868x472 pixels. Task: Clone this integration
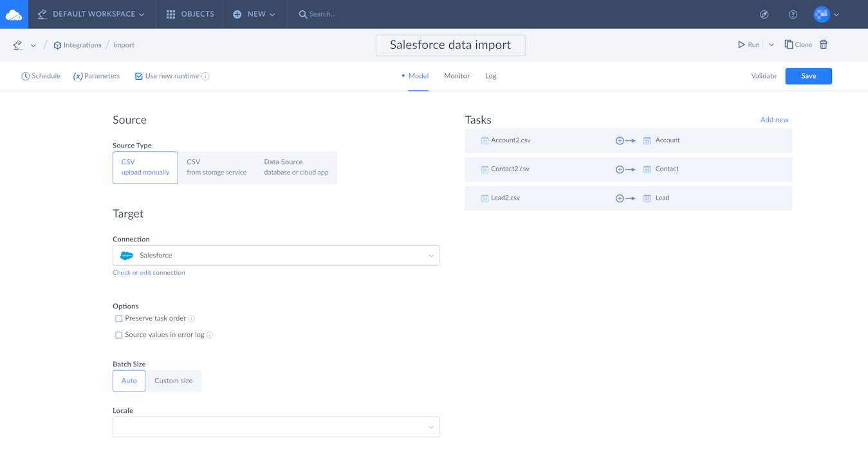click(798, 44)
